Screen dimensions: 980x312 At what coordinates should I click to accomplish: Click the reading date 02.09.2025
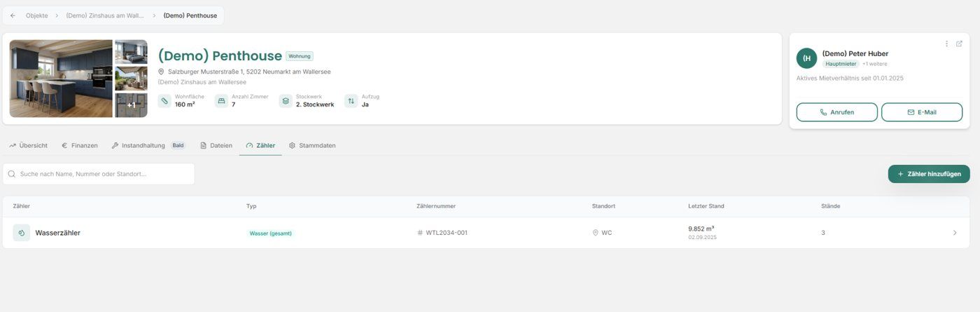(x=702, y=238)
